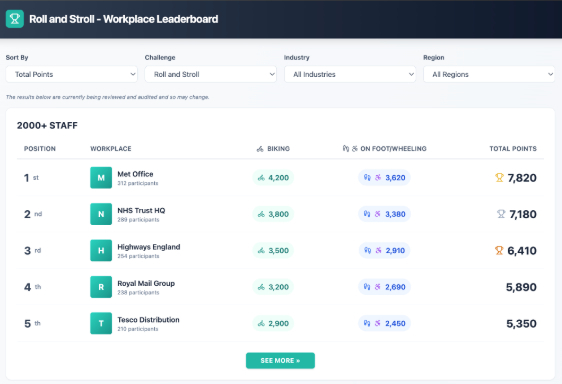
Task: Click bike icon in Highways England 3,500 badge
Action: coord(261,251)
